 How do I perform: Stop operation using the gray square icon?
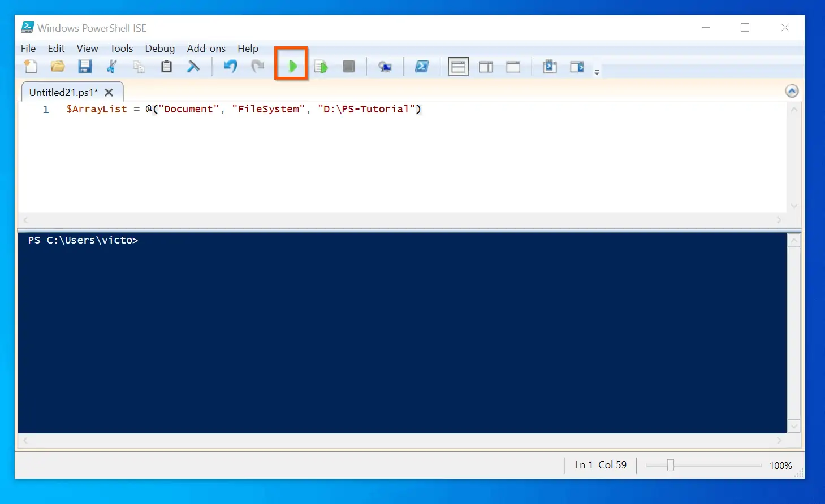(x=349, y=67)
